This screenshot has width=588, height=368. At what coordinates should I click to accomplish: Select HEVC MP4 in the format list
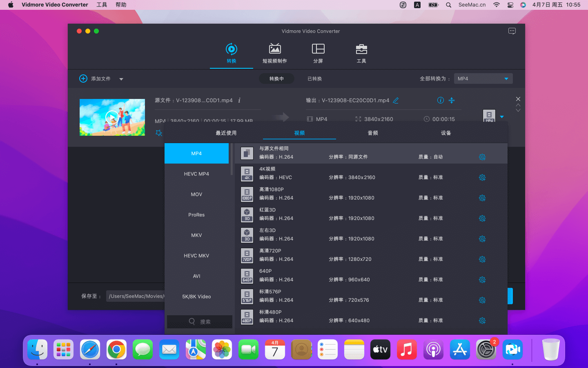click(x=196, y=174)
